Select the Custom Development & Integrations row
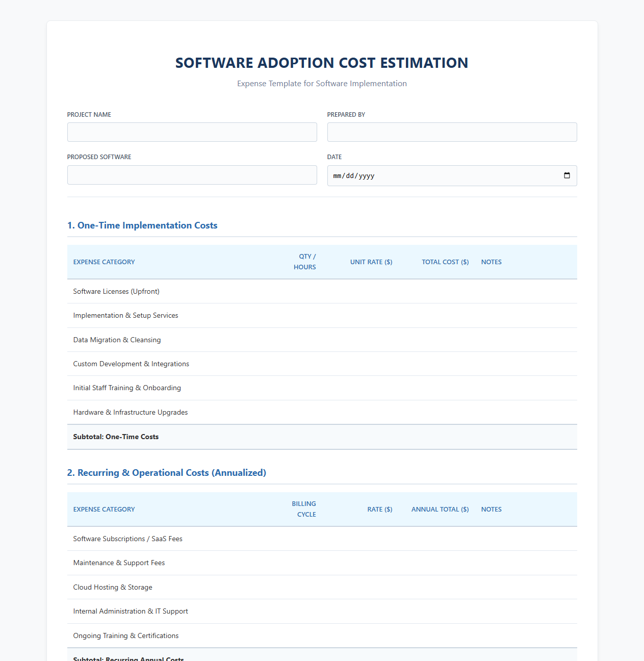 click(x=322, y=364)
